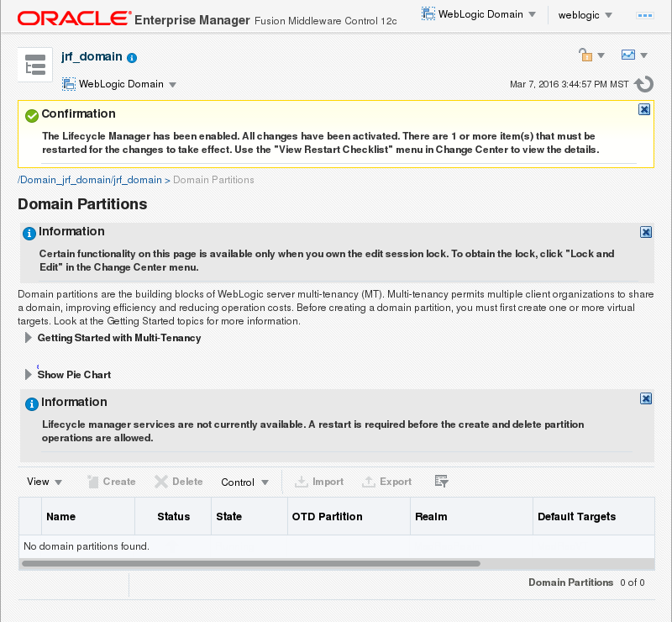This screenshot has width=672, height=622.
Task: Refresh the page using the circular arrow
Action: pos(644,84)
